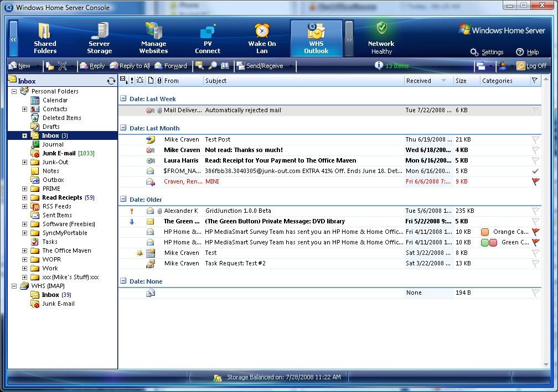Screen dimensions: 558x392
Task: Toggle the red flag on MINI message
Action: click(x=535, y=181)
